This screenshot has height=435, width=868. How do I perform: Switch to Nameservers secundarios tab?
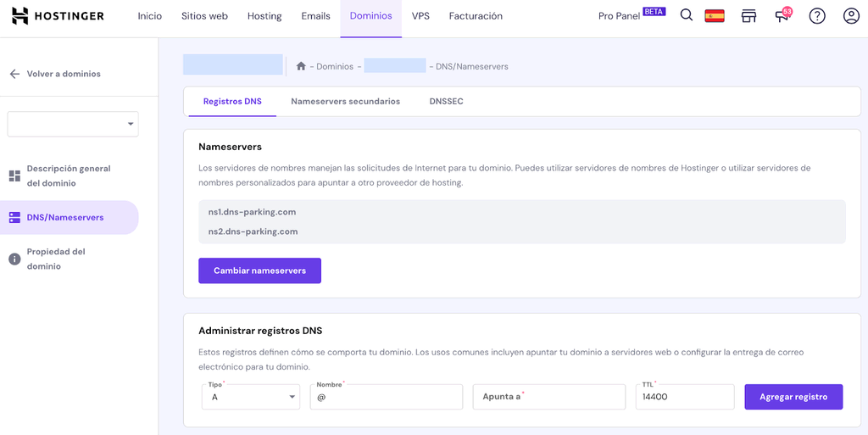point(345,102)
